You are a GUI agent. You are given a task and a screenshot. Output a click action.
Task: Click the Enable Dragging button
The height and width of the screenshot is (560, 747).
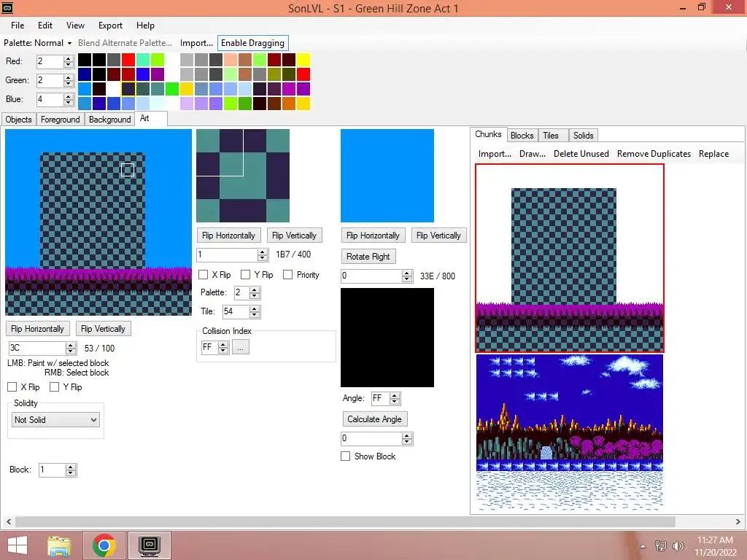point(252,43)
